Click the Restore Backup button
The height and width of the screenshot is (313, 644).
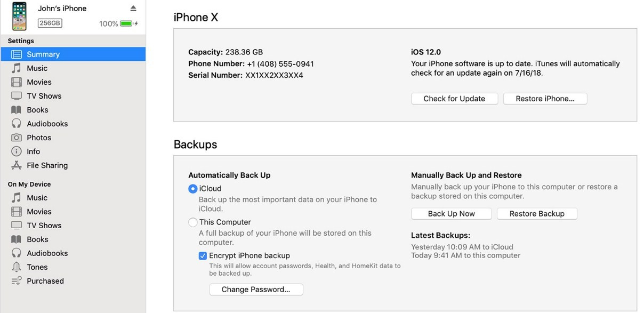(x=537, y=214)
